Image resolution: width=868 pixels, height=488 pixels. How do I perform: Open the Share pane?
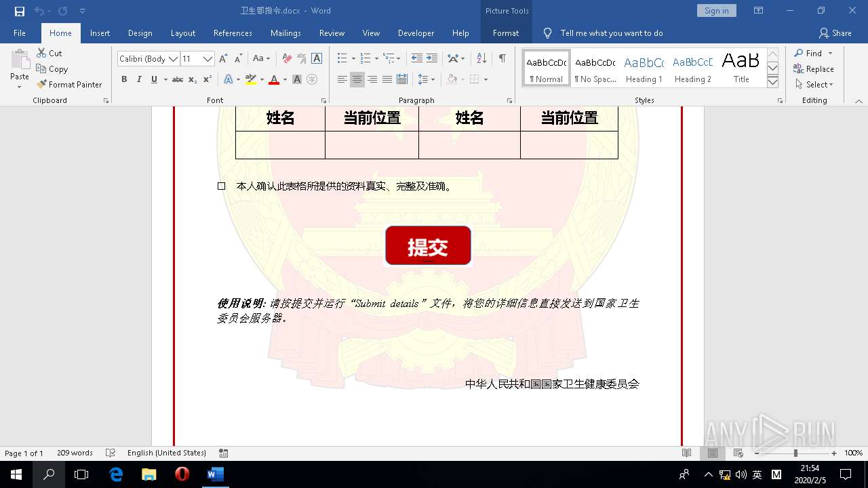[x=835, y=33]
